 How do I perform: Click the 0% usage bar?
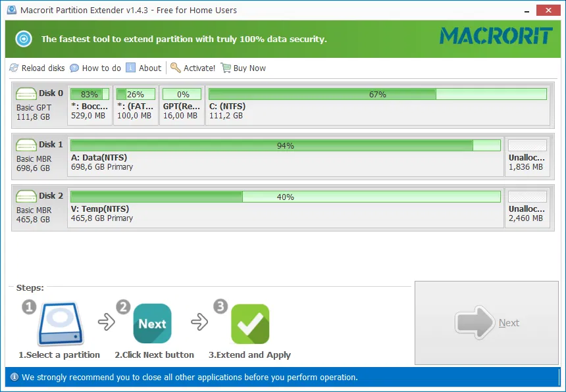(182, 94)
